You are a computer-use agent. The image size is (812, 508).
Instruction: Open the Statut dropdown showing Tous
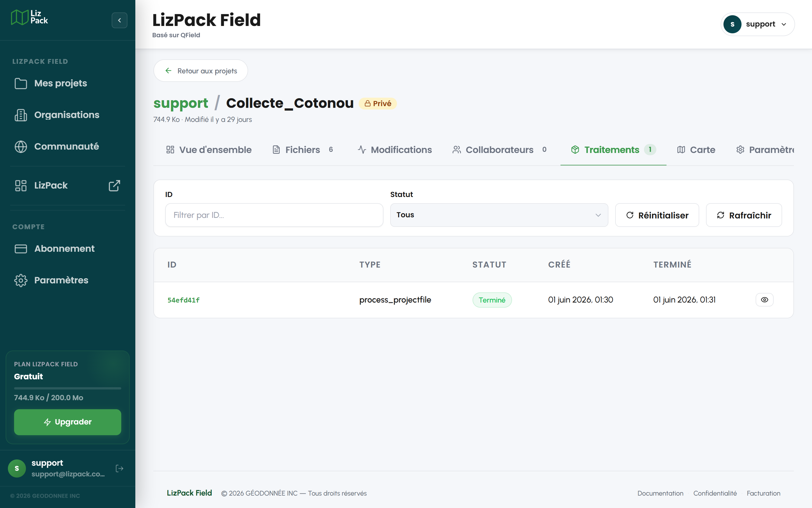point(499,215)
